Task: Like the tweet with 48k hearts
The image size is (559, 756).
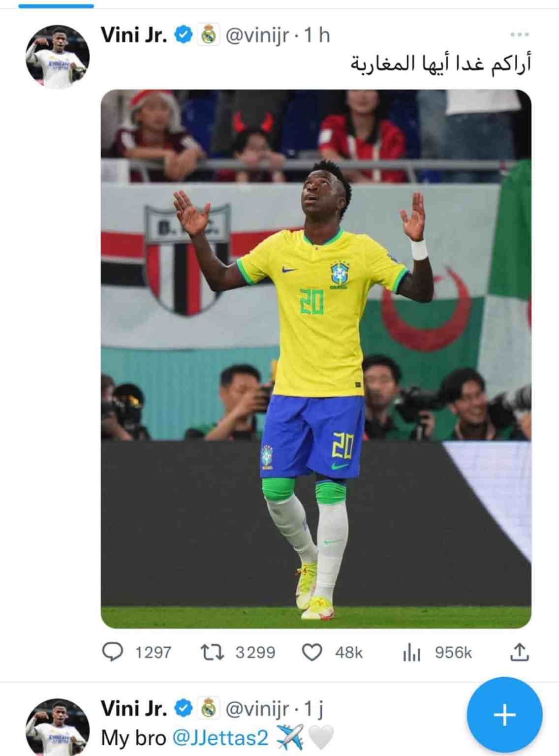Action: point(311,652)
